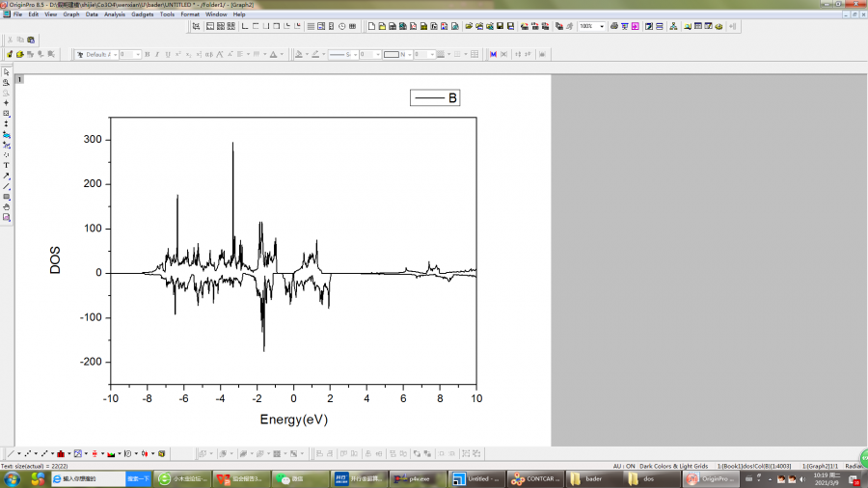
Task: Select the Arrow drawing tool
Action: 6,176
